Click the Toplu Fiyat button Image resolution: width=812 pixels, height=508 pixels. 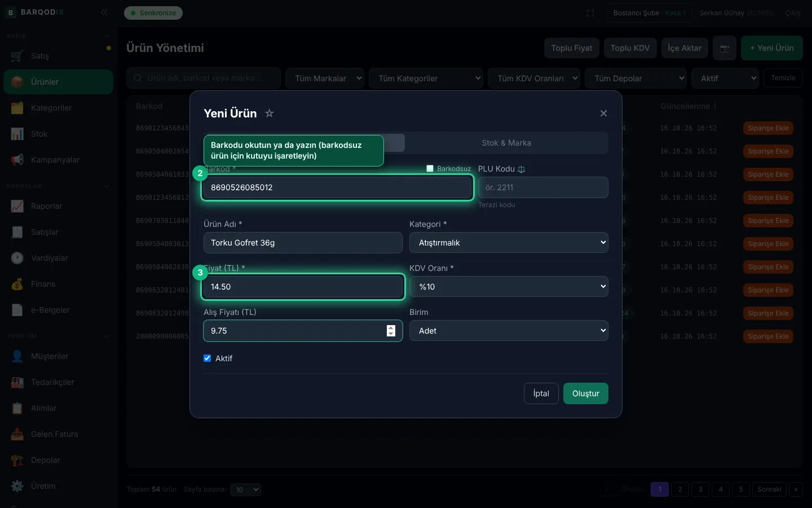click(572, 48)
